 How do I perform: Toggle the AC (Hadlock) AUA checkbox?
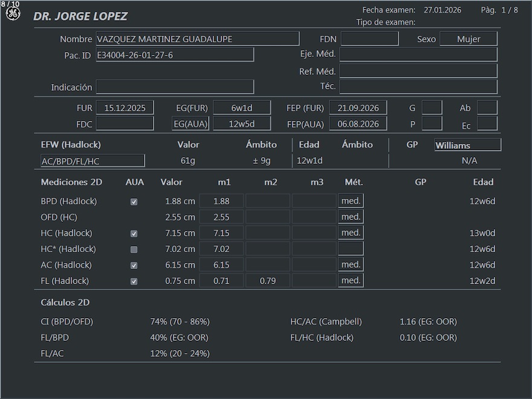coord(134,265)
